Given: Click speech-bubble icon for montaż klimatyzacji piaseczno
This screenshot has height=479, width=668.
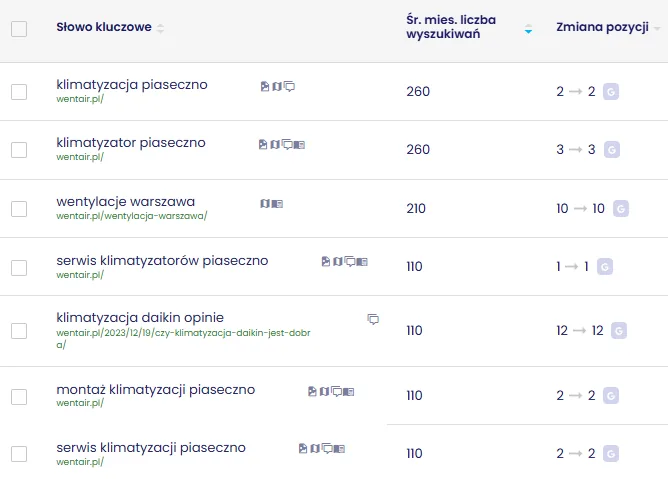Looking at the screenshot, I should [337, 391].
